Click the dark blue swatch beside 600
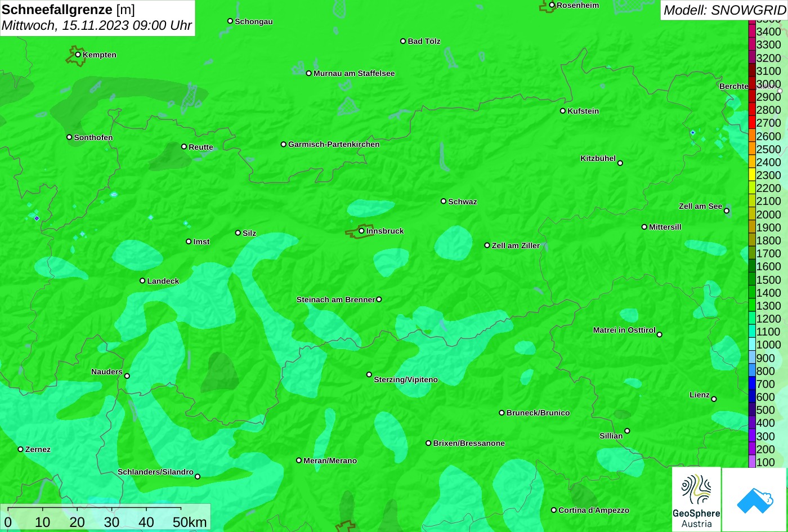The image size is (788, 532). tap(752, 397)
